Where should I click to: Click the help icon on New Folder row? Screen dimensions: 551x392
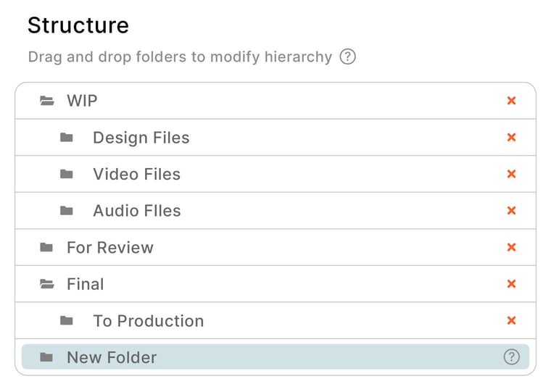[x=511, y=357]
